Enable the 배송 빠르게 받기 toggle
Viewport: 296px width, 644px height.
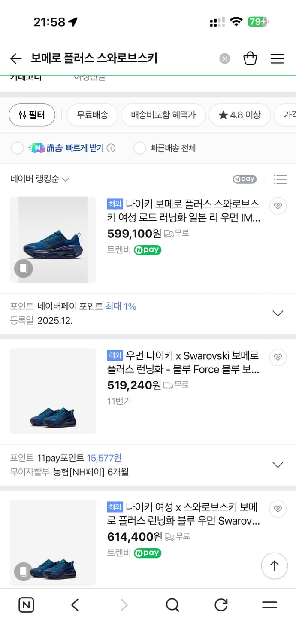[17, 147]
